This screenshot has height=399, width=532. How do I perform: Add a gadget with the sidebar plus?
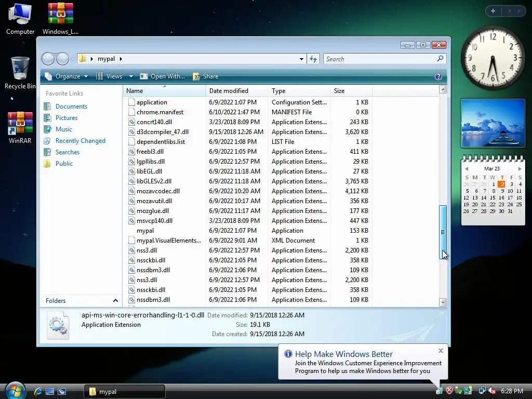pos(493,11)
